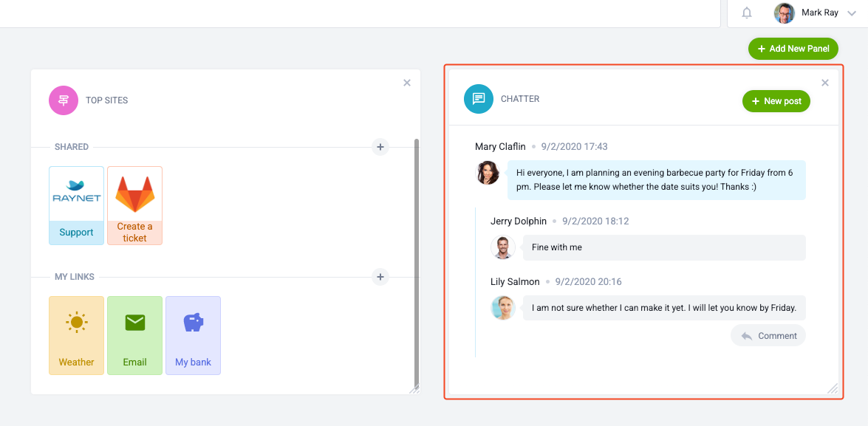Open Mary Claflin's profile avatar

pos(488,174)
